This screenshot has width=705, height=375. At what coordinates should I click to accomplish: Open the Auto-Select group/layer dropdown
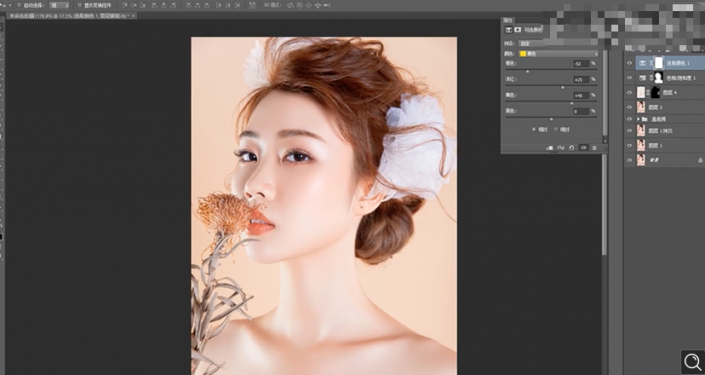(59, 5)
